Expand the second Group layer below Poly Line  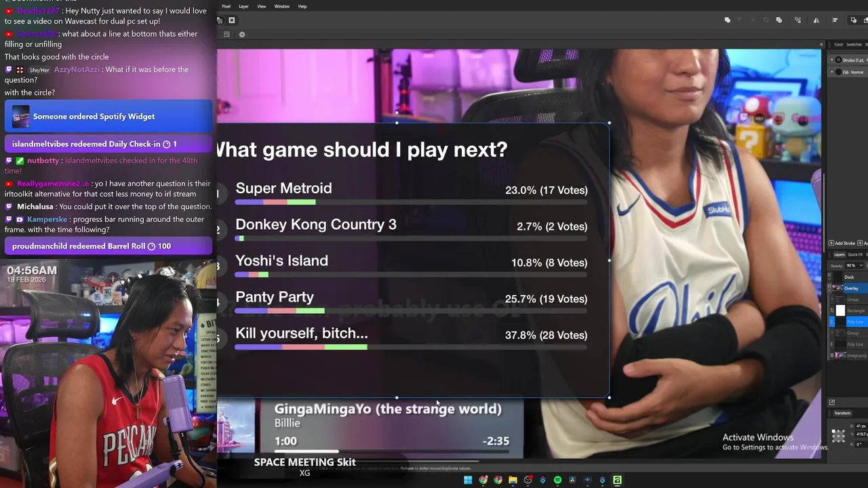[832, 333]
